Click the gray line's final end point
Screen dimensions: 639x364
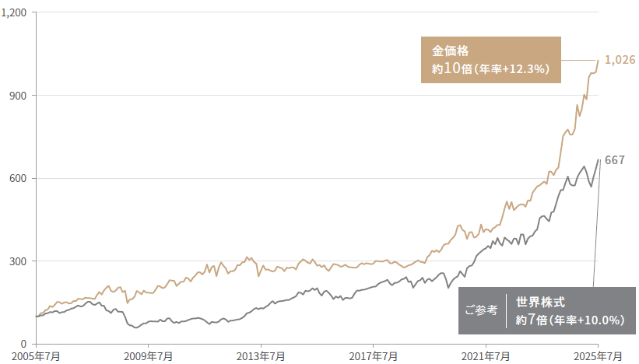click(x=598, y=159)
